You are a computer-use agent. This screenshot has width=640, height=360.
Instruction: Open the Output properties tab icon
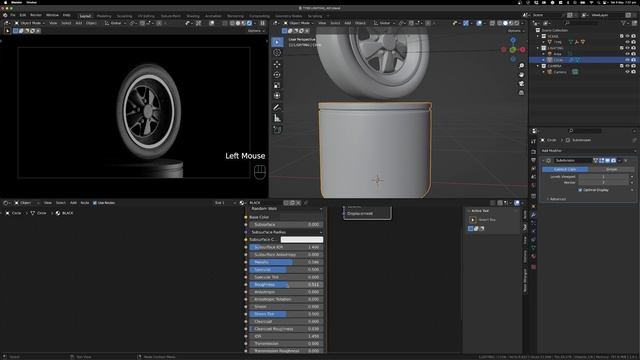[533, 160]
